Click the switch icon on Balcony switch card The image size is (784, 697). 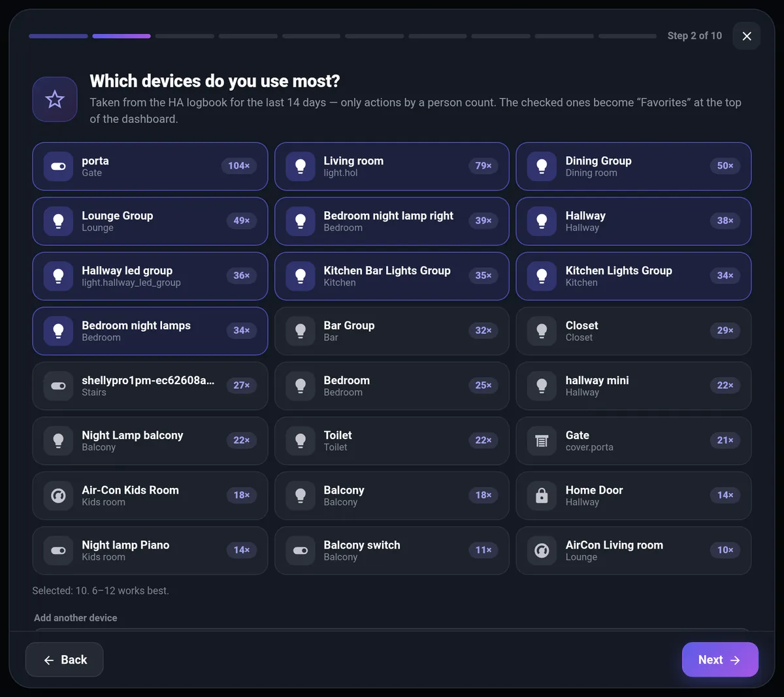(301, 551)
